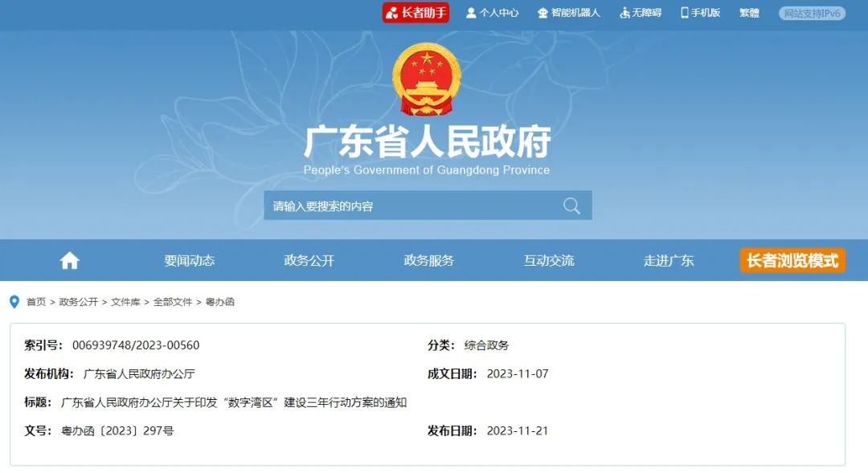This screenshot has width=868, height=473.
Task: Click the blue location pin icon
Action: click(x=15, y=301)
